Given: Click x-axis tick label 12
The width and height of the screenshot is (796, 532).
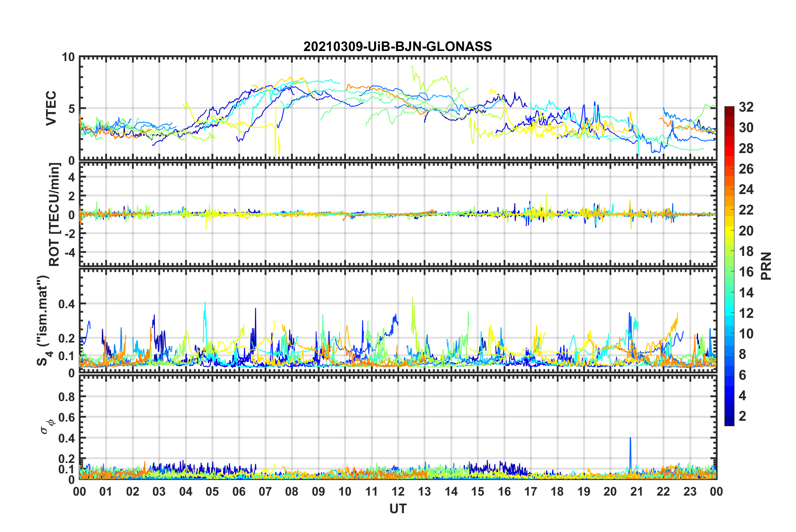Looking at the screenshot, I should coord(398,491).
